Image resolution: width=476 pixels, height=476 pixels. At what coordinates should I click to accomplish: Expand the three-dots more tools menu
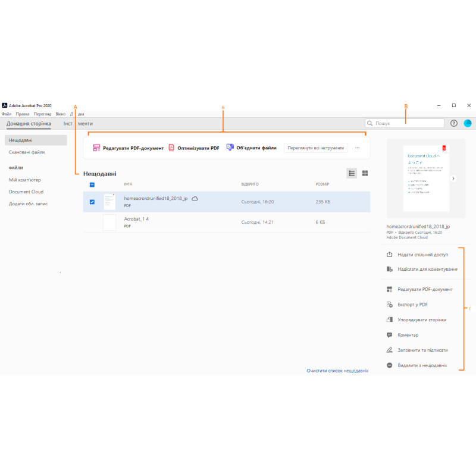click(358, 148)
